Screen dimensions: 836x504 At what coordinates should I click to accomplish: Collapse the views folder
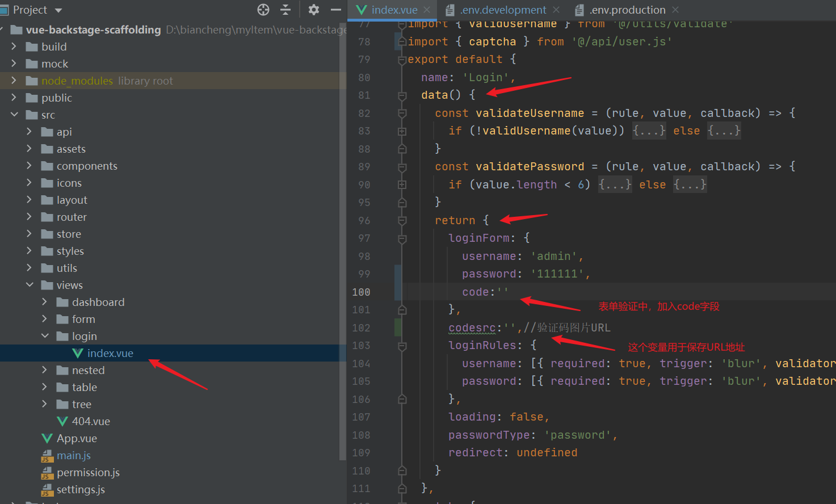pyautogui.click(x=30, y=285)
